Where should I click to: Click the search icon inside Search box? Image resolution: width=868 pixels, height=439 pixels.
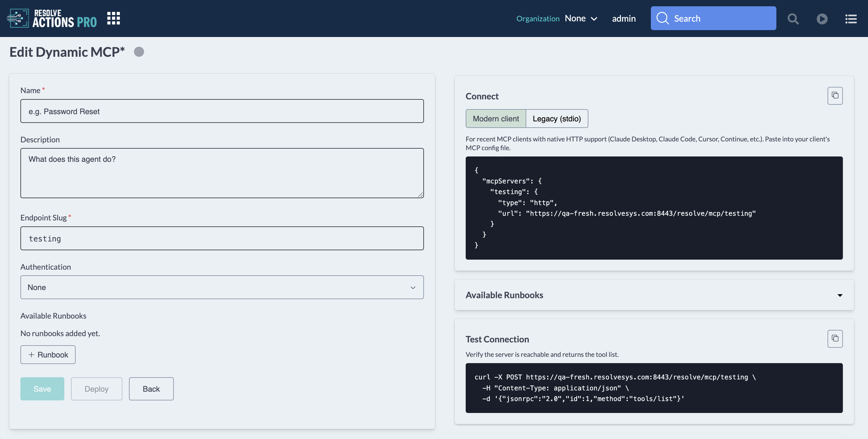coord(662,18)
